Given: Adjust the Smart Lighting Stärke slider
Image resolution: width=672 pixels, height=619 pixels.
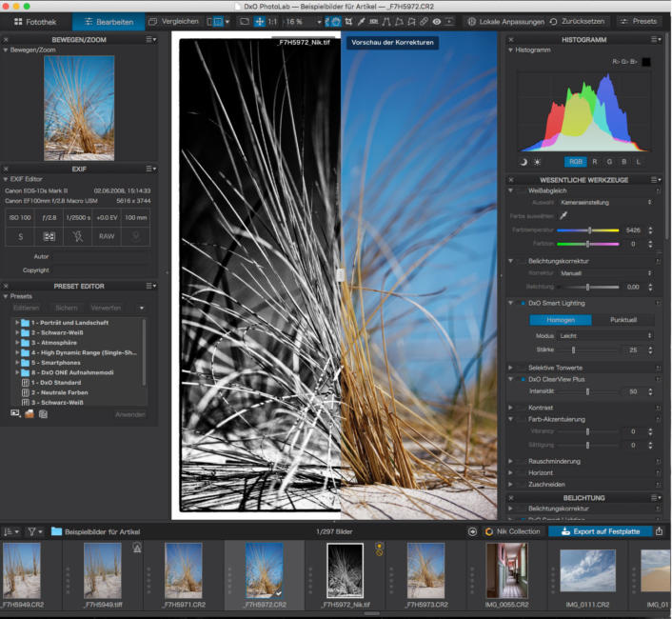Looking at the screenshot, I should pos(587,349).
